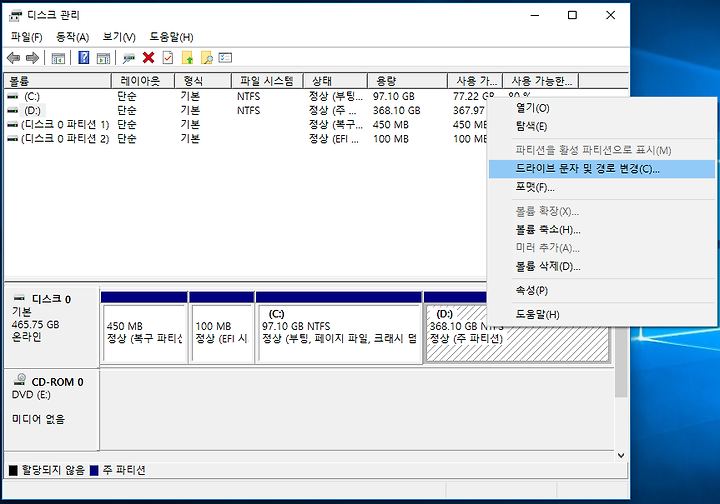
Task: Click the scroll down arrow of disk pane
Action: (x=621, y=455)
